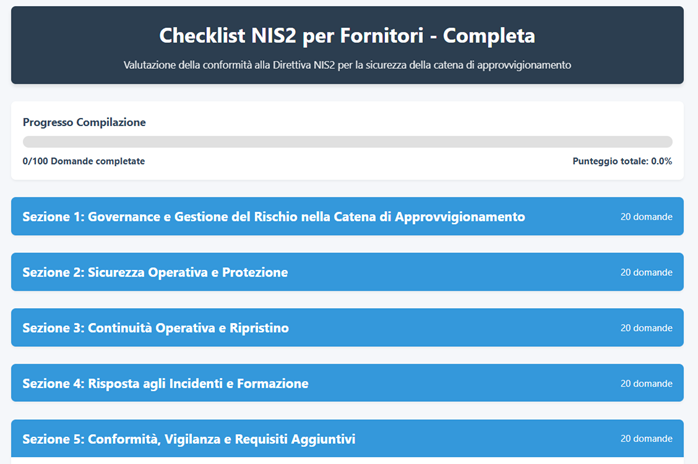
Task: Click the subtitle about Direttiva NIS2 conformity
Action: [347, 65]
